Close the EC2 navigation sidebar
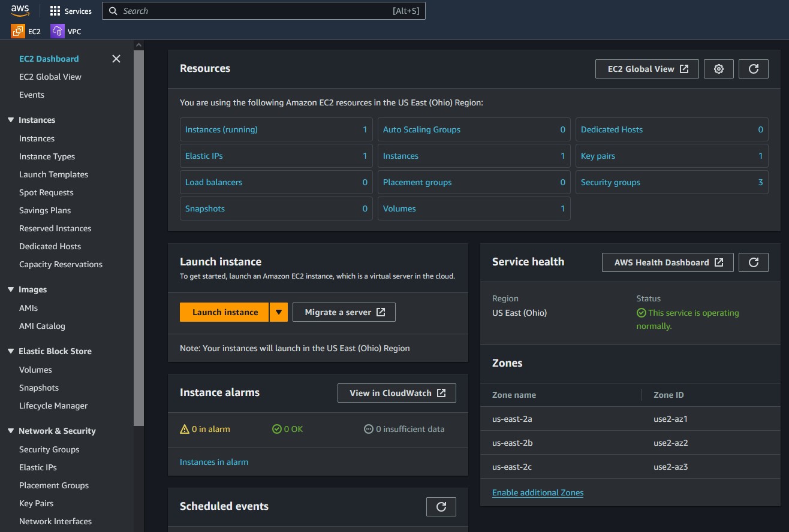This screenshot has width=789, height=532. 116,59
